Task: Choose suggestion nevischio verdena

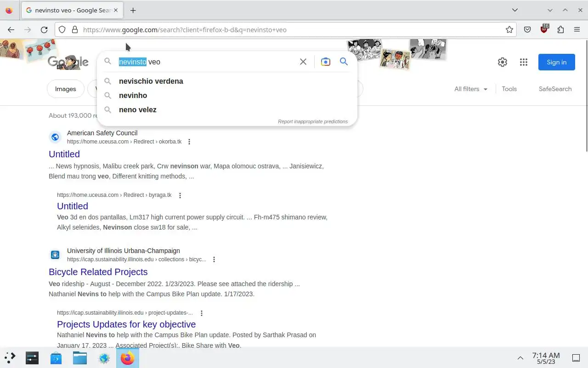Action: click(151, 81)
